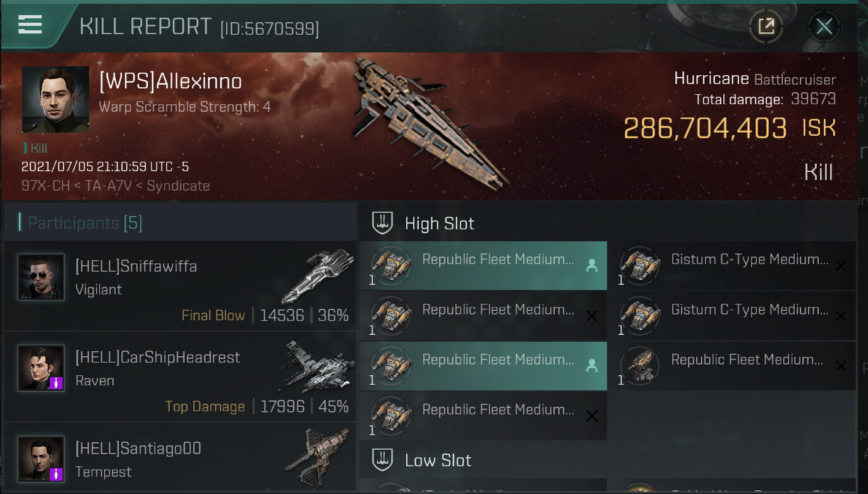Click the Raven ship icon
The width and height of the screenshot is (868, 494).
(317, 366)
